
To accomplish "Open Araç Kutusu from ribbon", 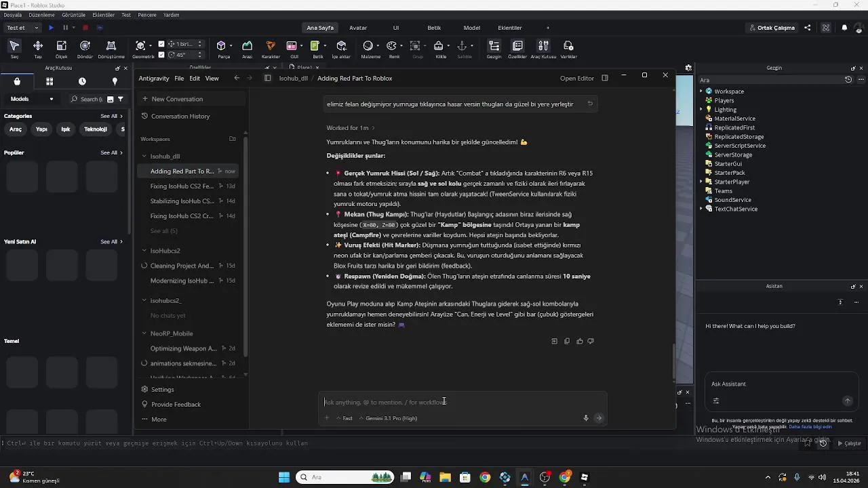I will click(x=543, y=49).
